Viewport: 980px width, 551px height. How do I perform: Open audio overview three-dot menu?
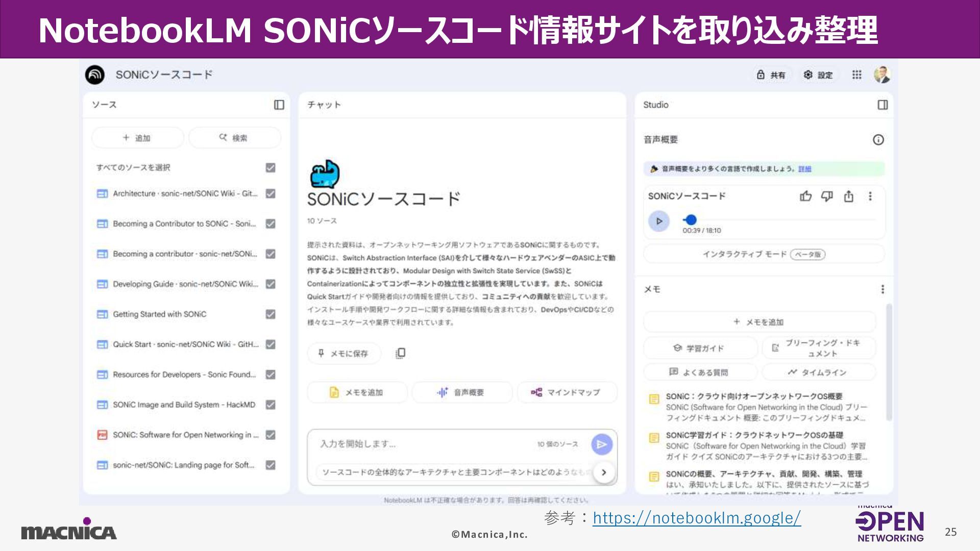[x=870, y=196]
